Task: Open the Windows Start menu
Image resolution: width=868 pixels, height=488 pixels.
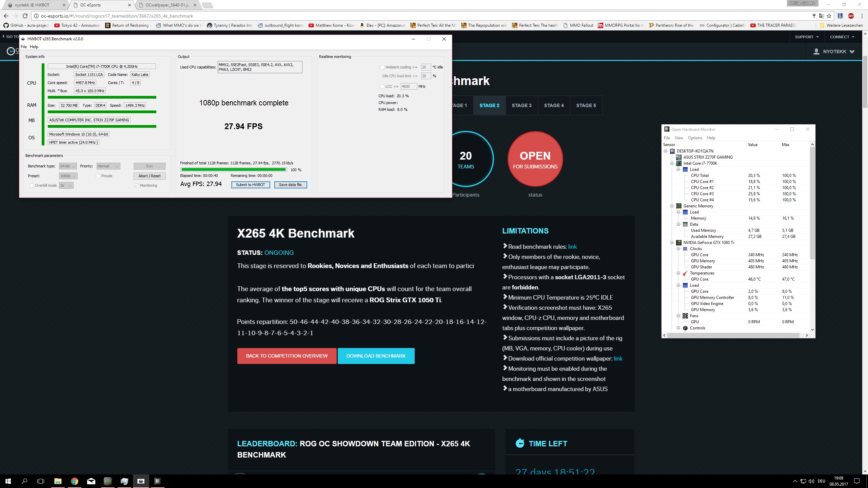Action: [8, 481]
